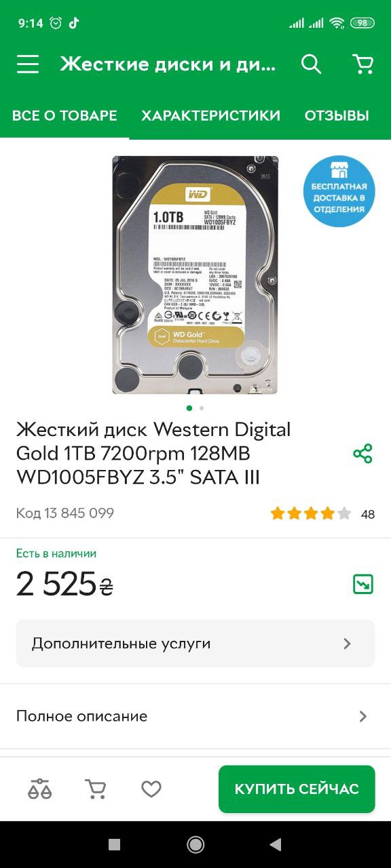
Task: Open the price drop tracking icon
Action: coord(363,584)
